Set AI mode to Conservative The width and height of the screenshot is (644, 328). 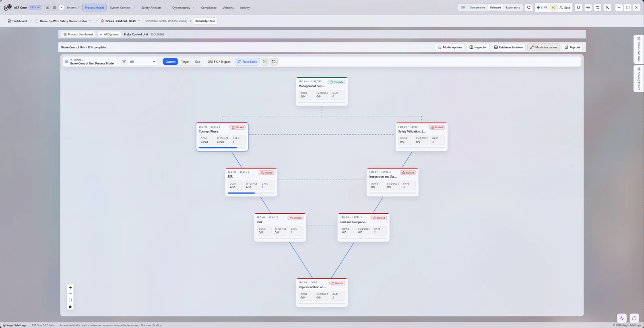477,8
